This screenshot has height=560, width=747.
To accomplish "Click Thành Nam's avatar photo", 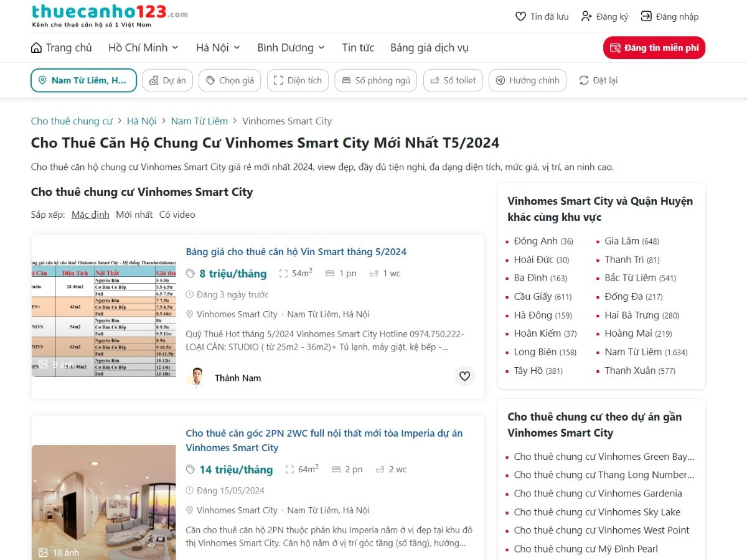I will pyautogui.click(x=197, y=378).
